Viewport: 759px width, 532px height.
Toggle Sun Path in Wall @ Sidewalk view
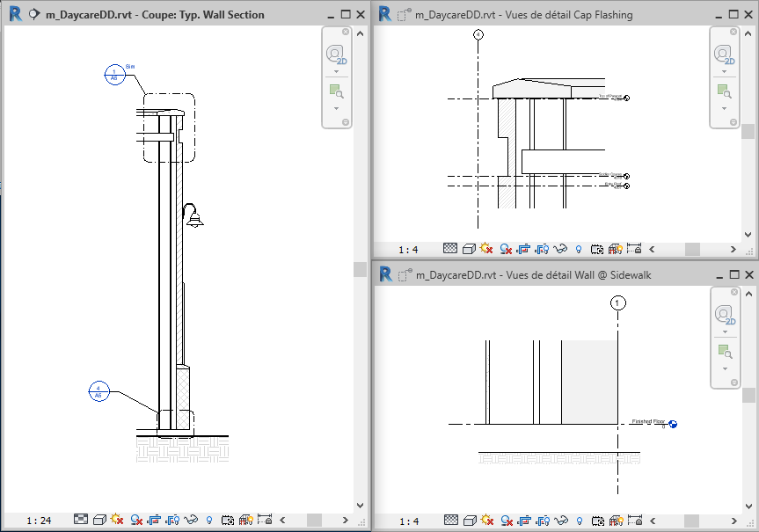[487, 520]
